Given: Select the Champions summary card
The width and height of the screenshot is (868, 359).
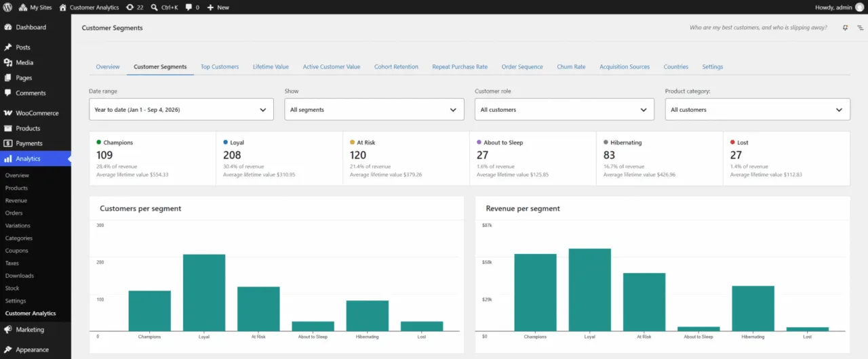Looking at the screenshot, I should [x=153, y=159].
